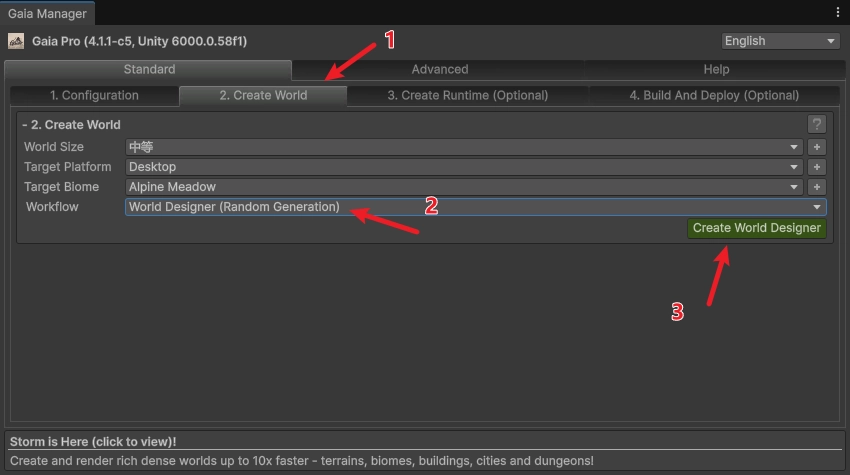Click the Gaia Pro version title text
Viewport: 850px width, 475px height.
(139, 41)
